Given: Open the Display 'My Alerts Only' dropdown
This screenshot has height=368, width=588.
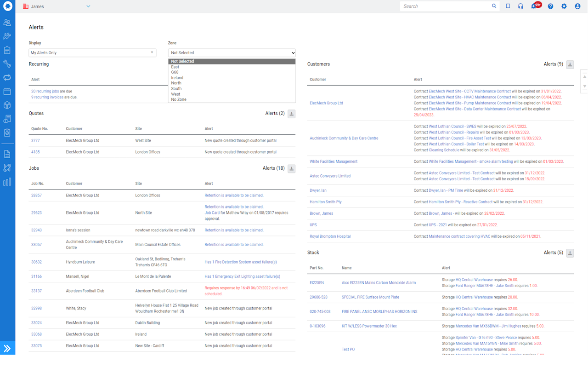Looking at the screenshot, I should (x=92, y=53).
